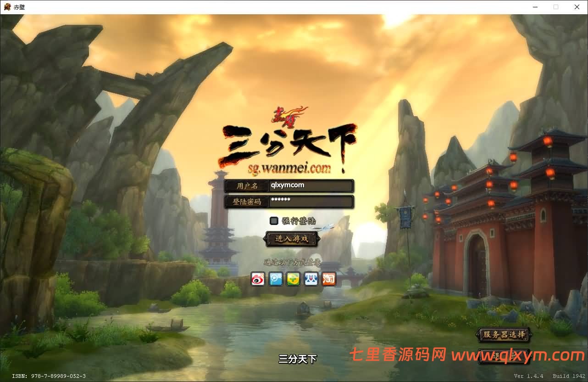
Task: Click the 通过以下方式登录 text label
Action: pos(292,262)
